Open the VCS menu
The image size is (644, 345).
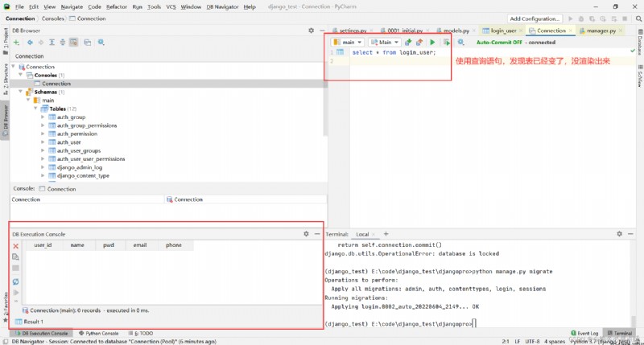click(171, 7)
